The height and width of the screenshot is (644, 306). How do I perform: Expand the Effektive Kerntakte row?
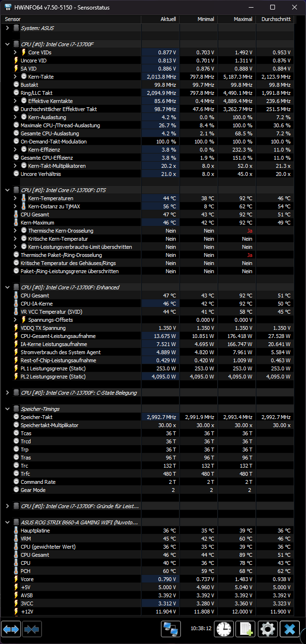[x=16, y=101]
